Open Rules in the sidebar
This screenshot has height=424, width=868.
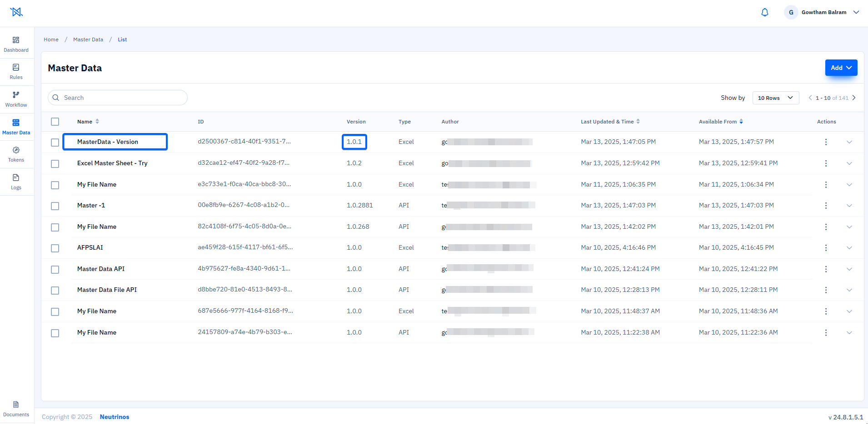click(16, 72)
